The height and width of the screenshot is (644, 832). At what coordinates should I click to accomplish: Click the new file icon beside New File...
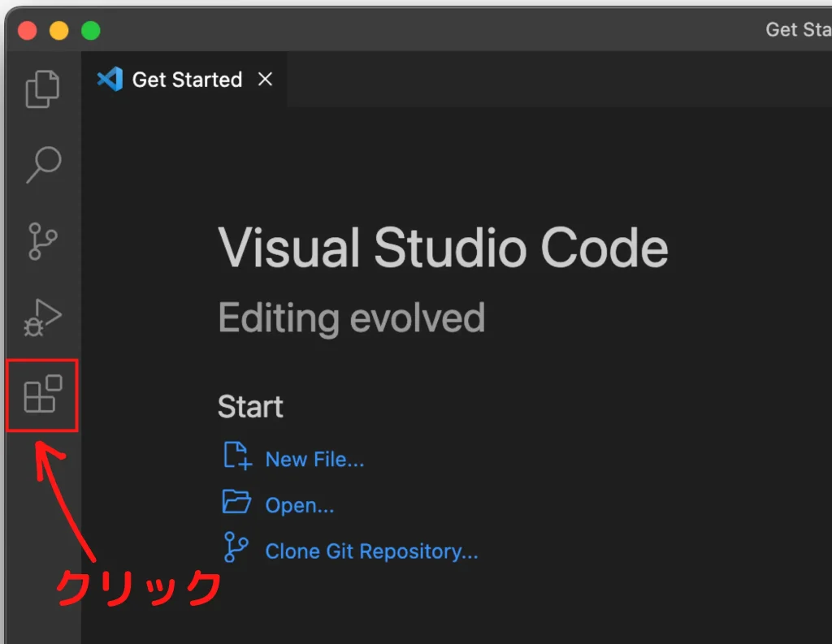tap(236, 456)
